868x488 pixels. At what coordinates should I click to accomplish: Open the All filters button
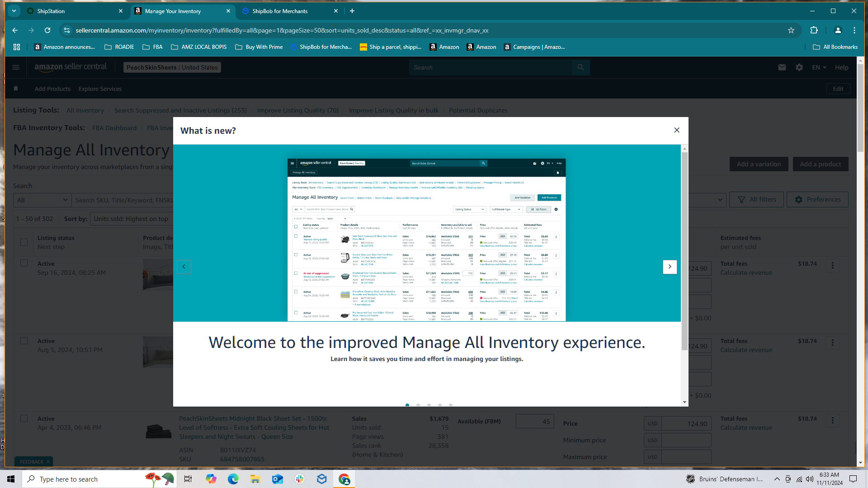(x=756, y=199)
